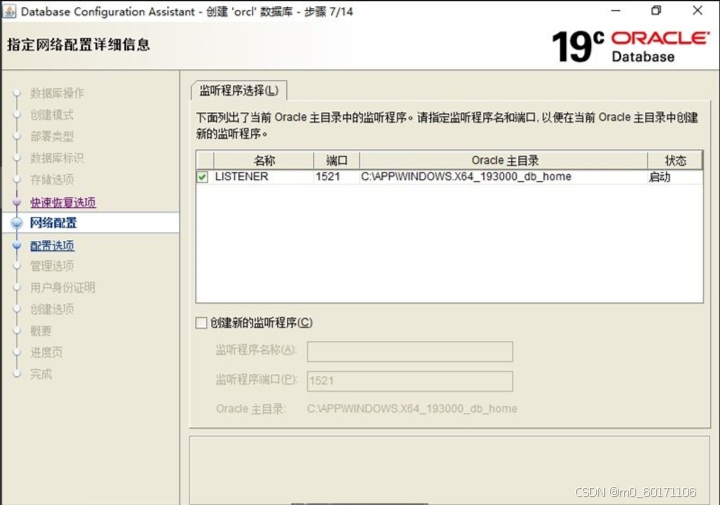Image resolution: width=720 pixels, height=505 pixels.
Task: Go to 快速恢复选项 step link
Action: click(63, 202)
